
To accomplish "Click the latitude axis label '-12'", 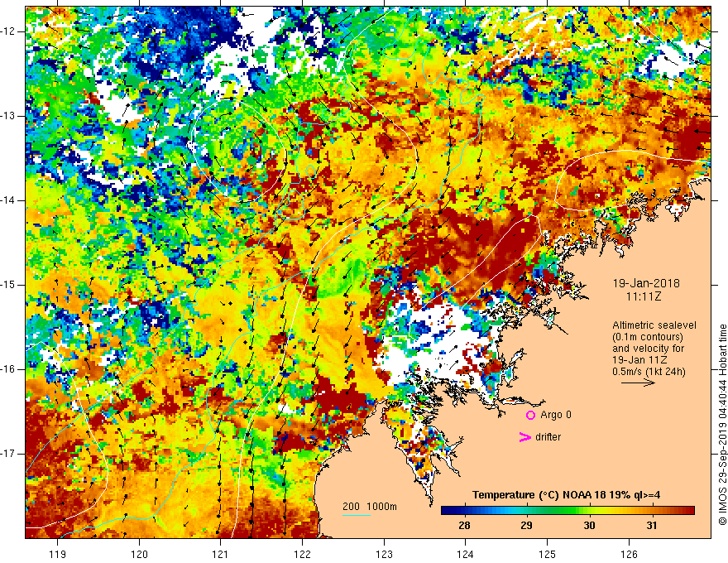I will tap(8, 31).
